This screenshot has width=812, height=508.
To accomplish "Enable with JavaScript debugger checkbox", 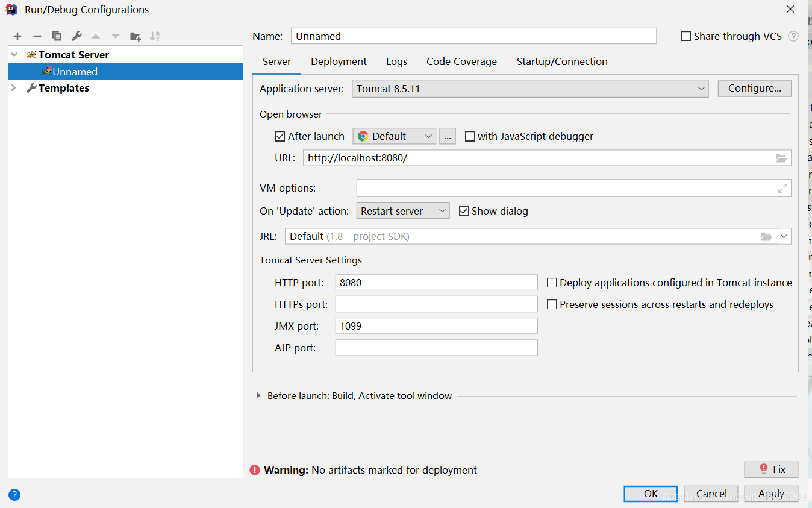I will (470, 136).
